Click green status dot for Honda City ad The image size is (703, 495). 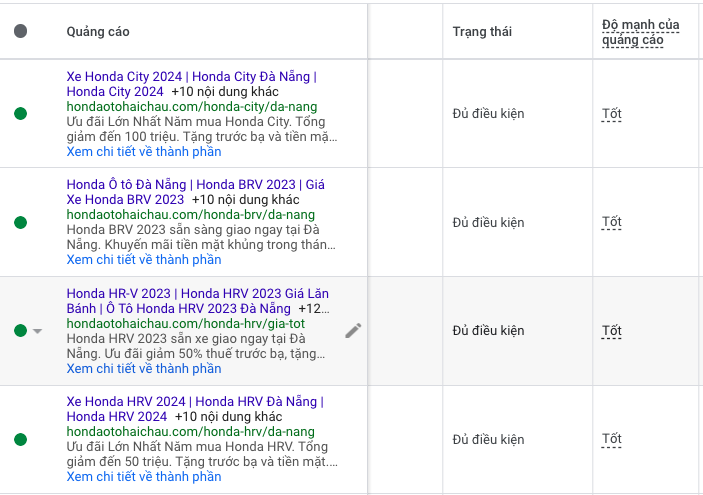[21, 114]
